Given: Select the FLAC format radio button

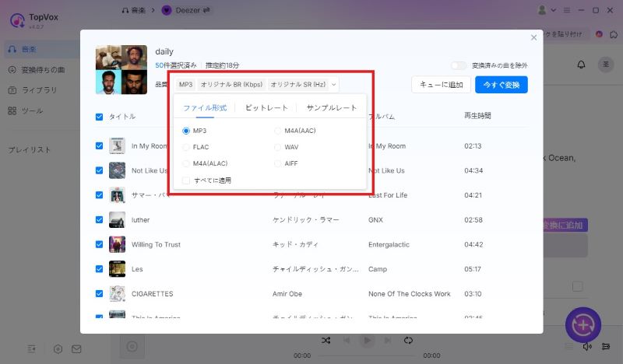Looking at the screenshot, I should point(186,147).
